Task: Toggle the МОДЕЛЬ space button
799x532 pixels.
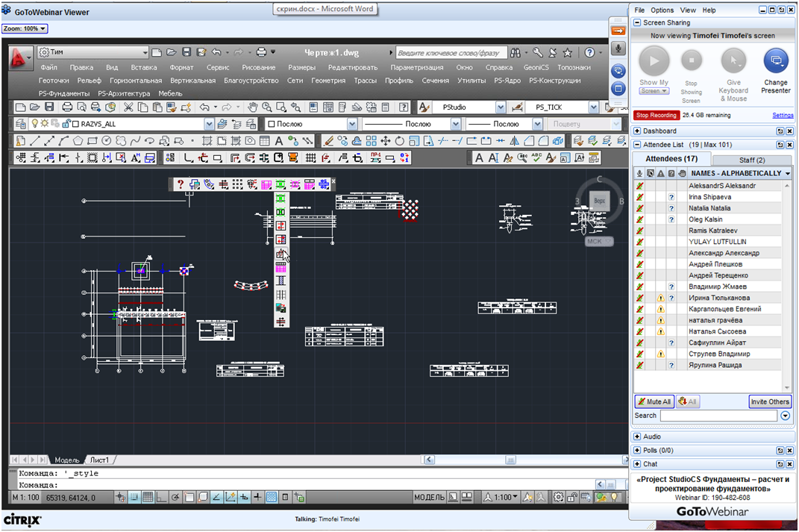Action: (429, 497)
